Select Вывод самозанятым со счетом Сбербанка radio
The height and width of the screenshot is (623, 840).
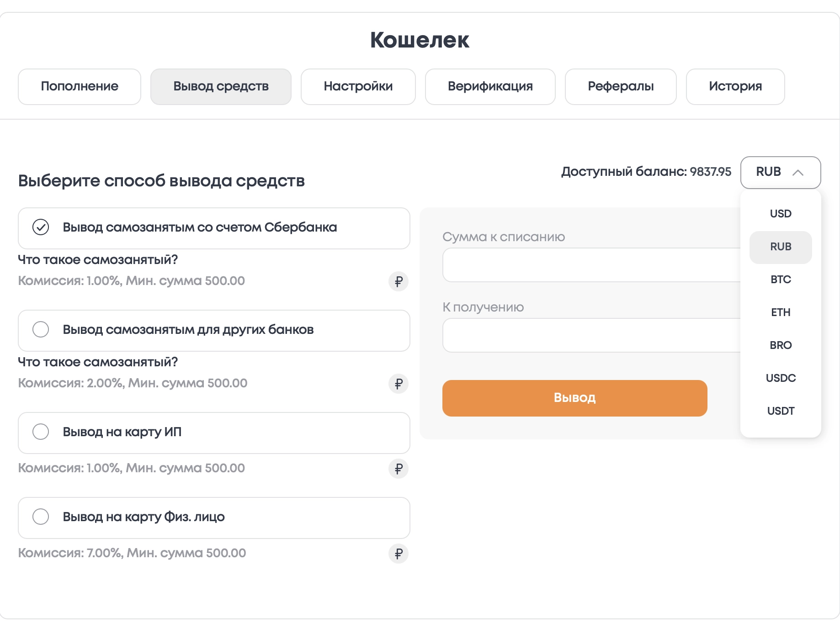41,227
